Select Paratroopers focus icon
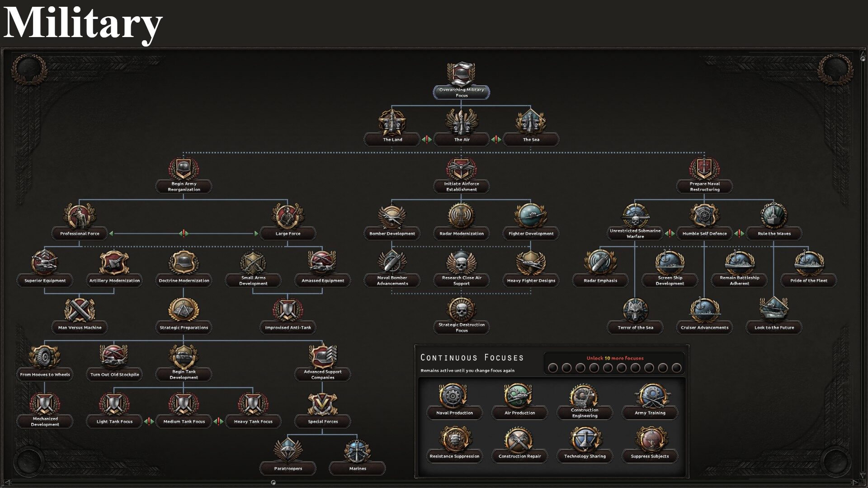Viewport: 868px width, 488px height. click(288, 450)
